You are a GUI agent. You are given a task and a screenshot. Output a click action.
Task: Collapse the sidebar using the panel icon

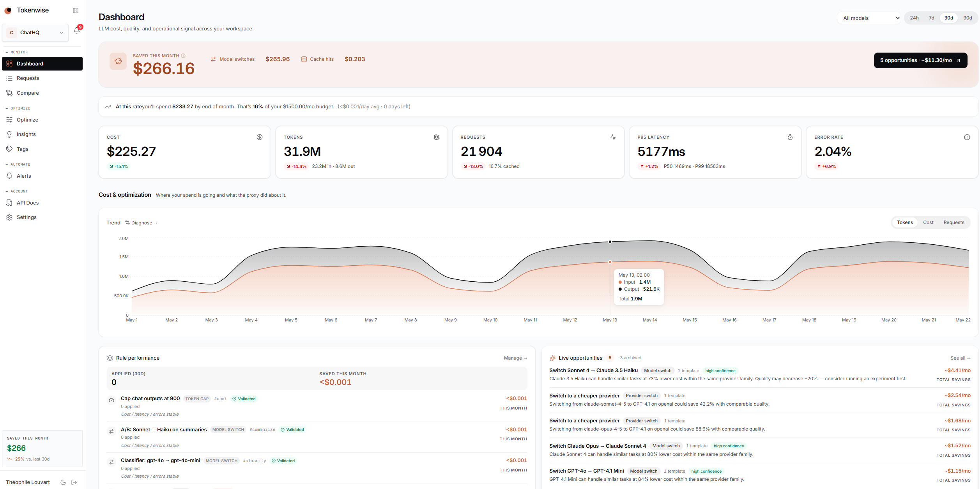pos(76,11)
